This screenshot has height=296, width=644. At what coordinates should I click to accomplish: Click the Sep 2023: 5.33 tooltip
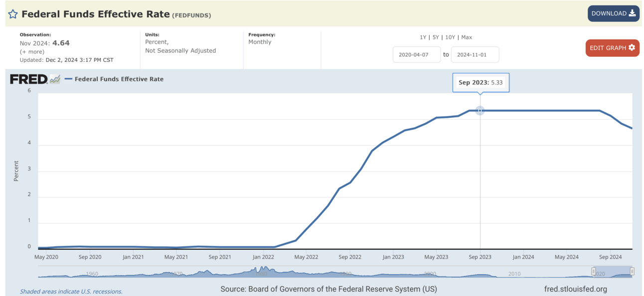481,82
